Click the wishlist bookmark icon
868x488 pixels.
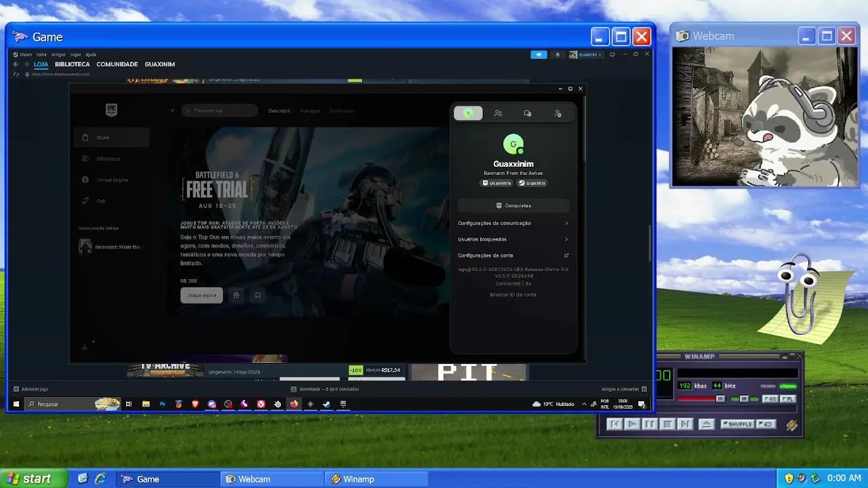tap(258, 296)
